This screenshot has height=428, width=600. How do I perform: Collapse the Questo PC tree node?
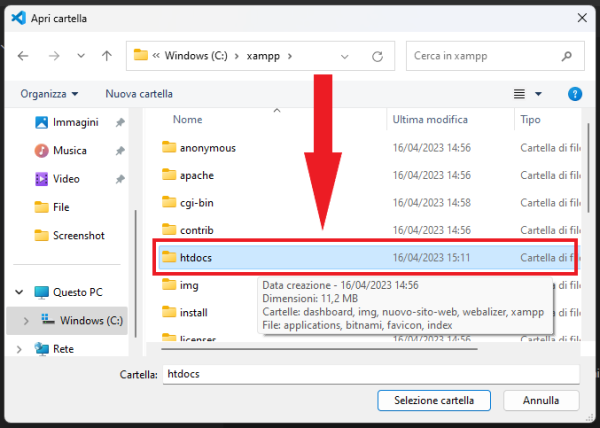click(19, 293)
